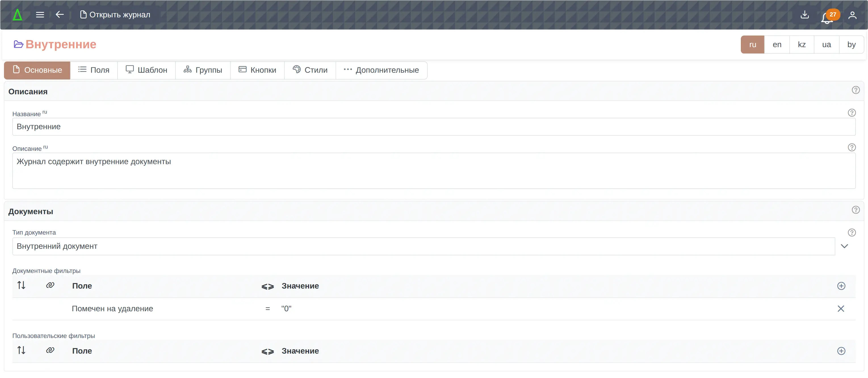Click help icon for Описания section
Viewport: 868px width, 378px height.
[x=856, y=90]
